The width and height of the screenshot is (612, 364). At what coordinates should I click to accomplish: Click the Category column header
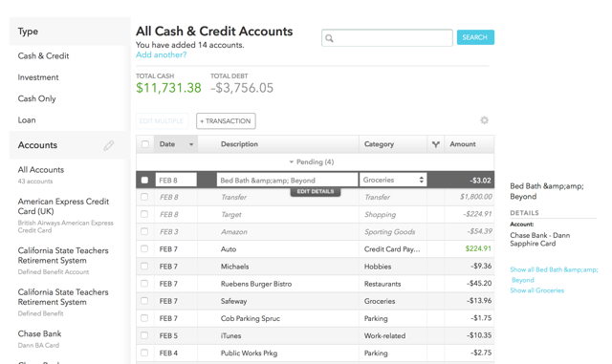(379, 144)
